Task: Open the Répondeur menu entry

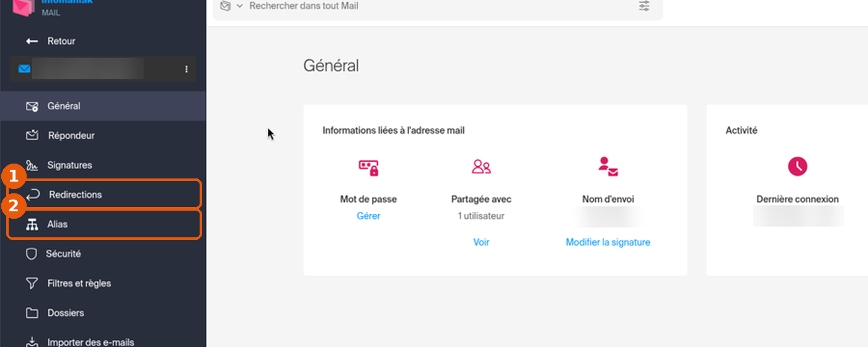Action: [x=103, y=135]
